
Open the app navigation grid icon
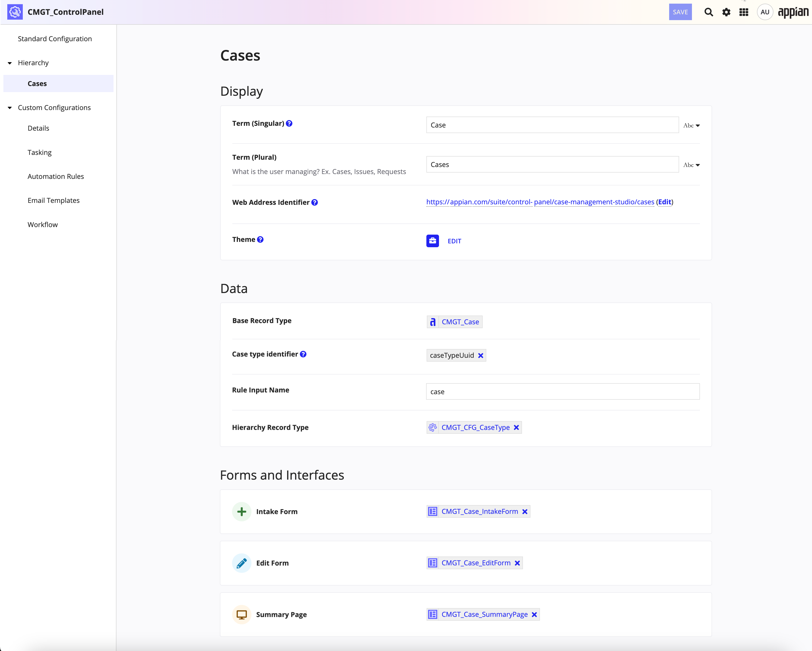coord(744,12)
